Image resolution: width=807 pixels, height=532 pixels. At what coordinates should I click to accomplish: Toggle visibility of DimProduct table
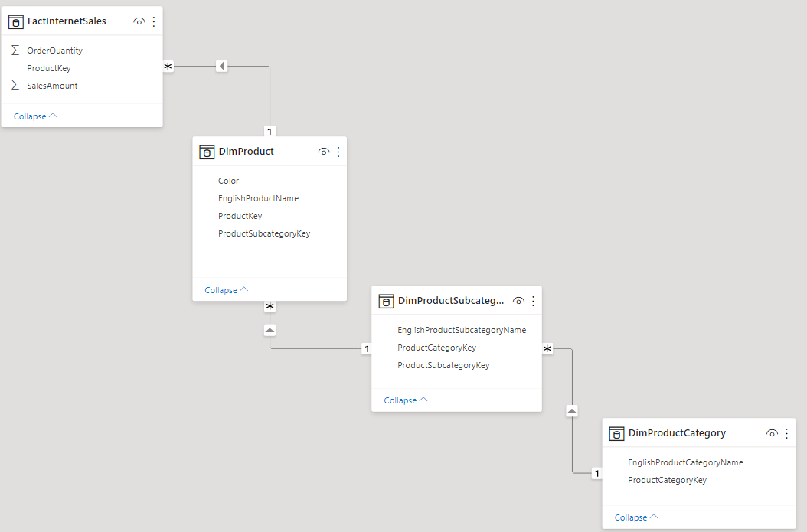pyautogui.click(x=323, y=152)
